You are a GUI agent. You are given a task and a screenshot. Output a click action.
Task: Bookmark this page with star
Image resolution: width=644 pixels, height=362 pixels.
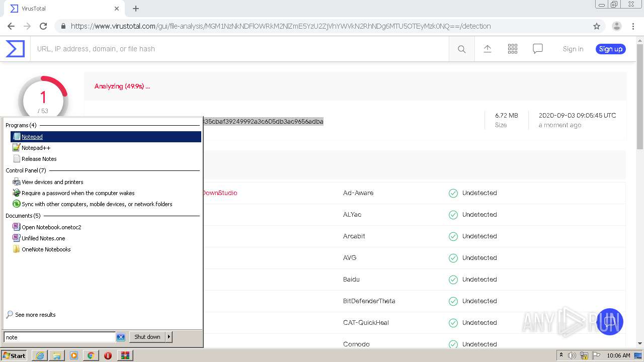coord(597,26)
